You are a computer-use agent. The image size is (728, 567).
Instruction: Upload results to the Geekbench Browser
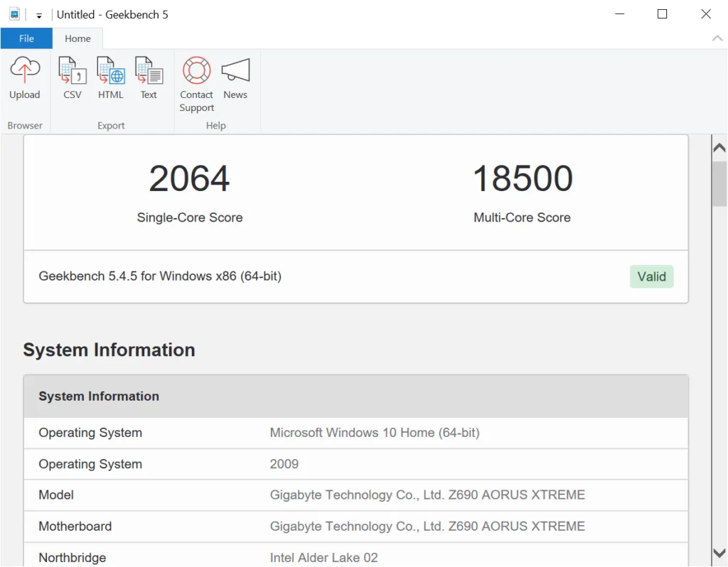[x=25, y=78]
